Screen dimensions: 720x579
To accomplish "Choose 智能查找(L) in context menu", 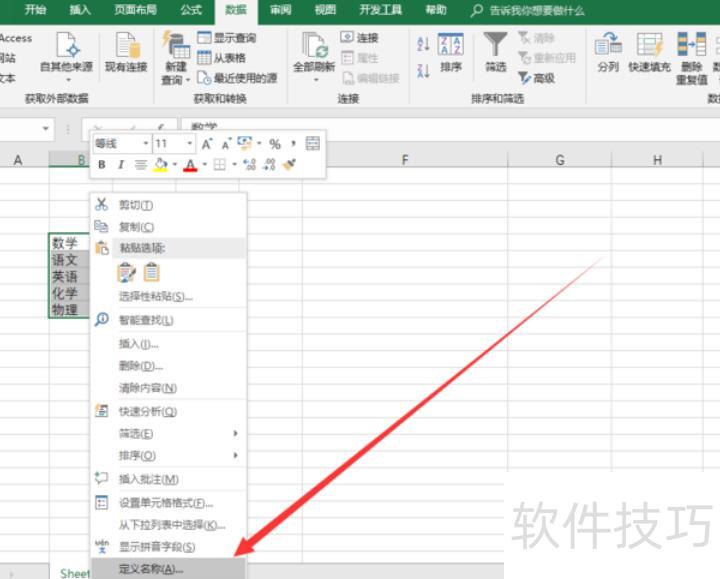I will pyautogui.click(x=169, y=320).
